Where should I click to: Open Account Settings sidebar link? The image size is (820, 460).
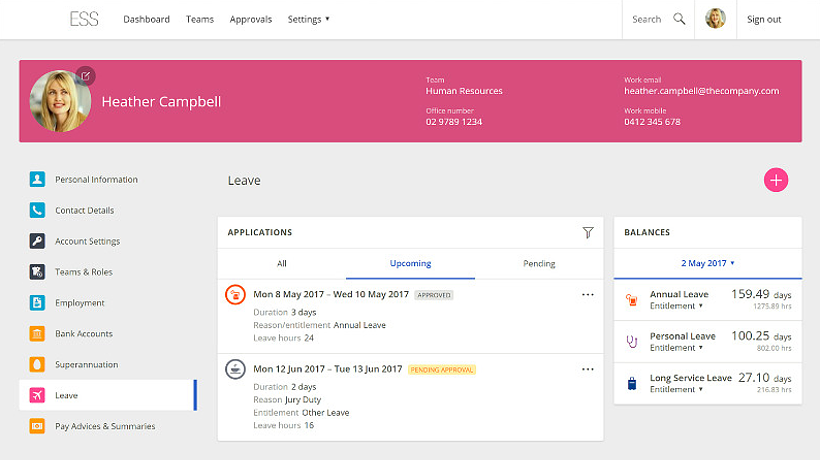87,241
